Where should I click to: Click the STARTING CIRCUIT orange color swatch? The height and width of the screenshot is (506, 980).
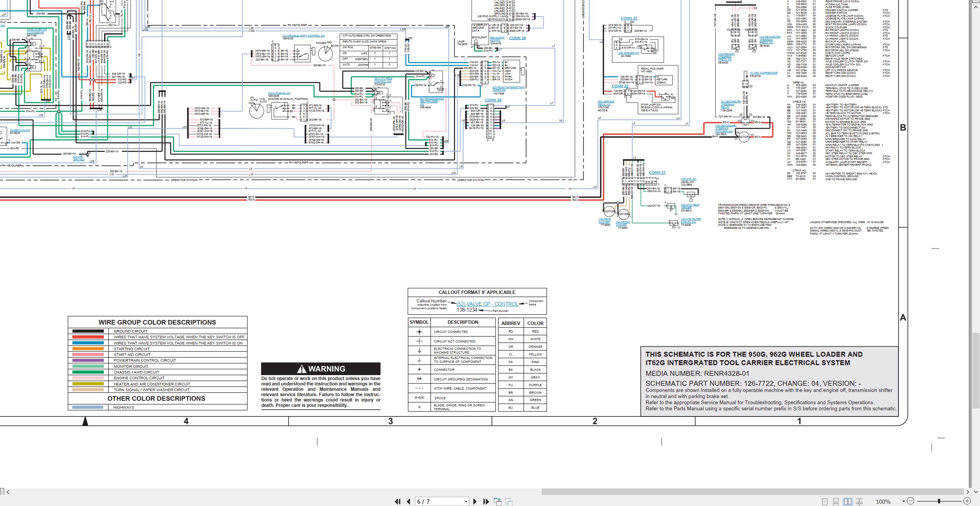point(88,349)
